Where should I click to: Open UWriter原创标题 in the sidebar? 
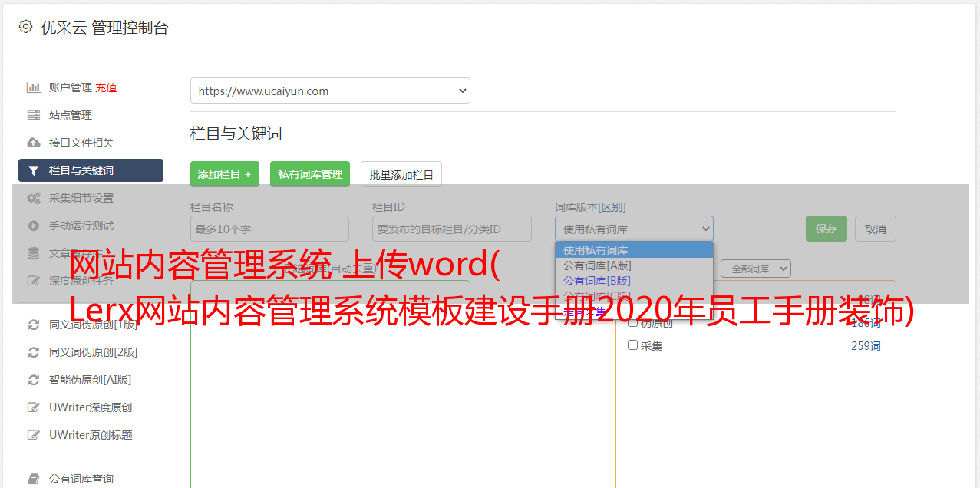(x=91, y=435)
